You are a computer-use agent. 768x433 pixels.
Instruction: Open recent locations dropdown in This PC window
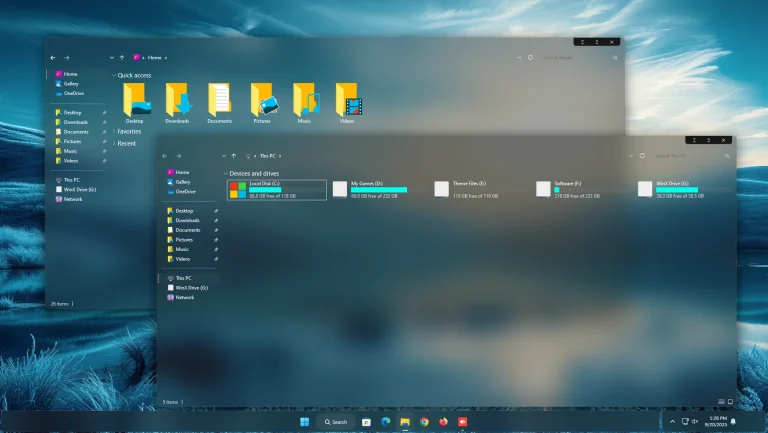pyautogui.click(x=223, y=156)
